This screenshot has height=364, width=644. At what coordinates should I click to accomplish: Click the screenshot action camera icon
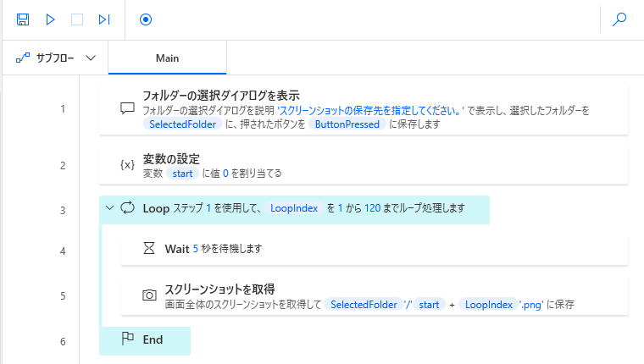(x=149, y=295)
